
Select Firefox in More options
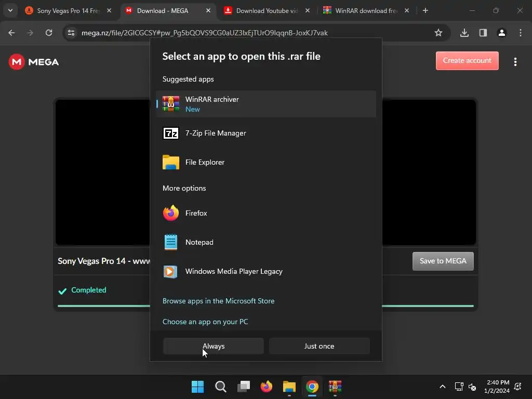pos(265,213)
